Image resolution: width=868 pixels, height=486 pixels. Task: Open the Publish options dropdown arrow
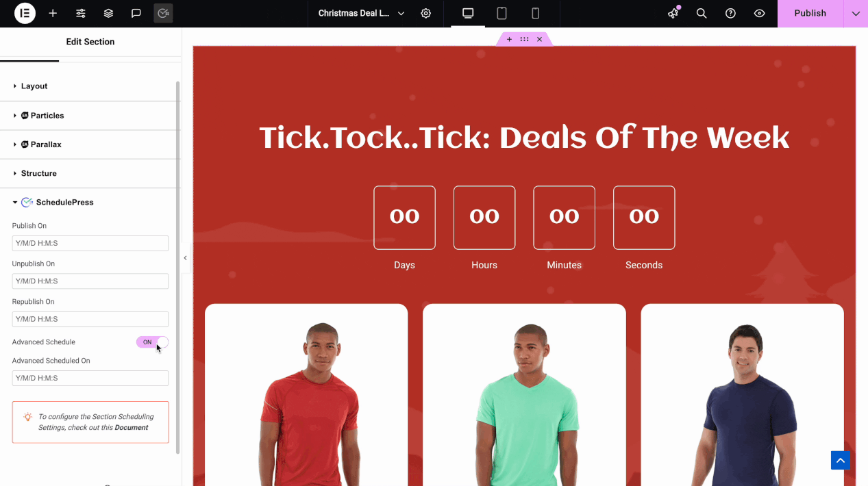[856, 13]
